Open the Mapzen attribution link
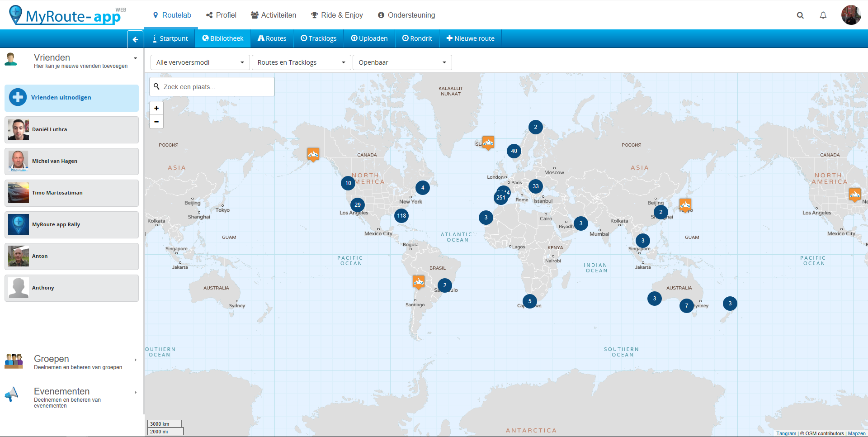This screenshot has height=437, width=868. (857, 433)
